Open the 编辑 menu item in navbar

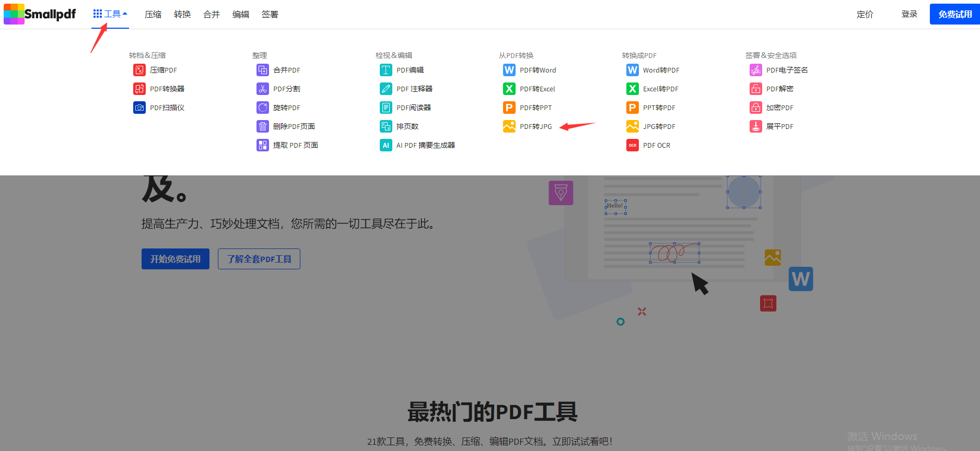[241, 15]
